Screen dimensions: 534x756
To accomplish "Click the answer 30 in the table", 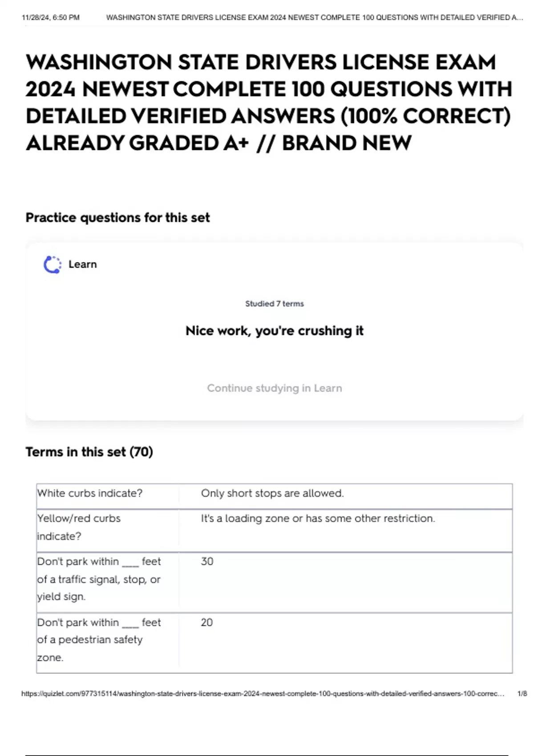I will 207,561.
